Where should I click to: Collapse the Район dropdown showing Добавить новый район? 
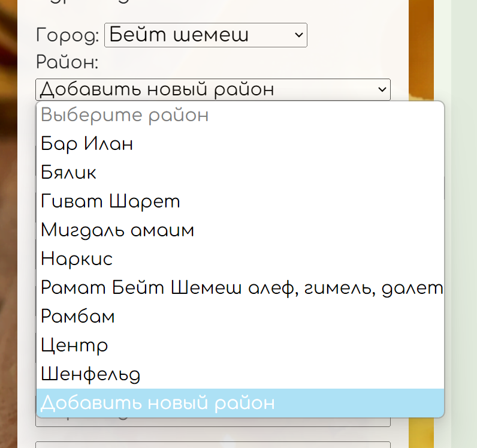(x=213, y=90)
